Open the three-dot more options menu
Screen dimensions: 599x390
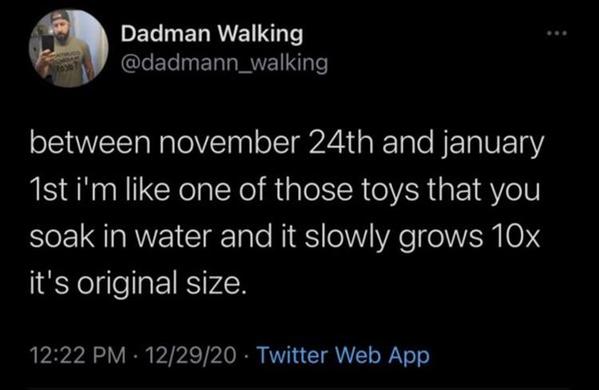point(557,34)
